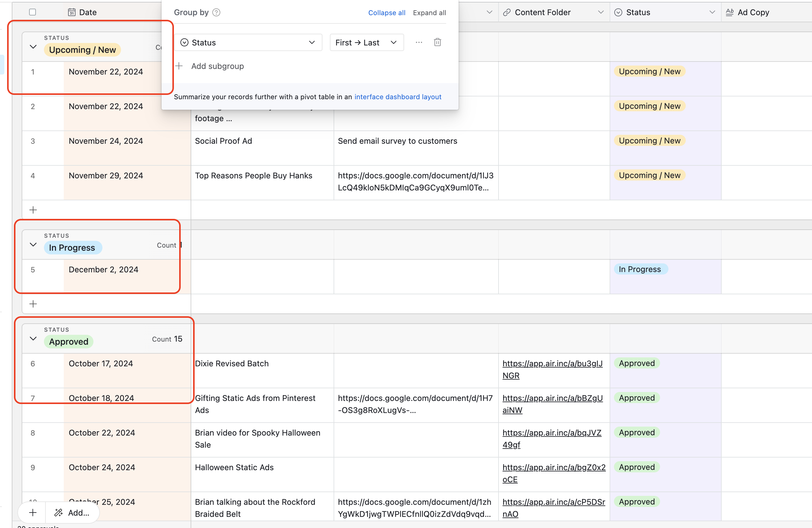This screenshot has height=528, width=812.
Task: Click the Content Folder link field icon
Action: (x=507, y=13)
